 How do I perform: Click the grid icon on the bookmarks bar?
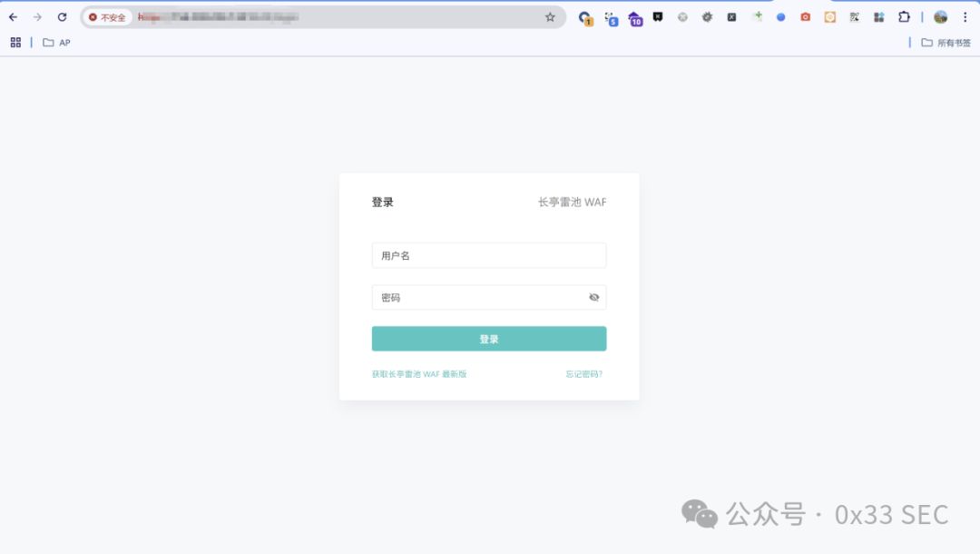[x=15, y=42]
